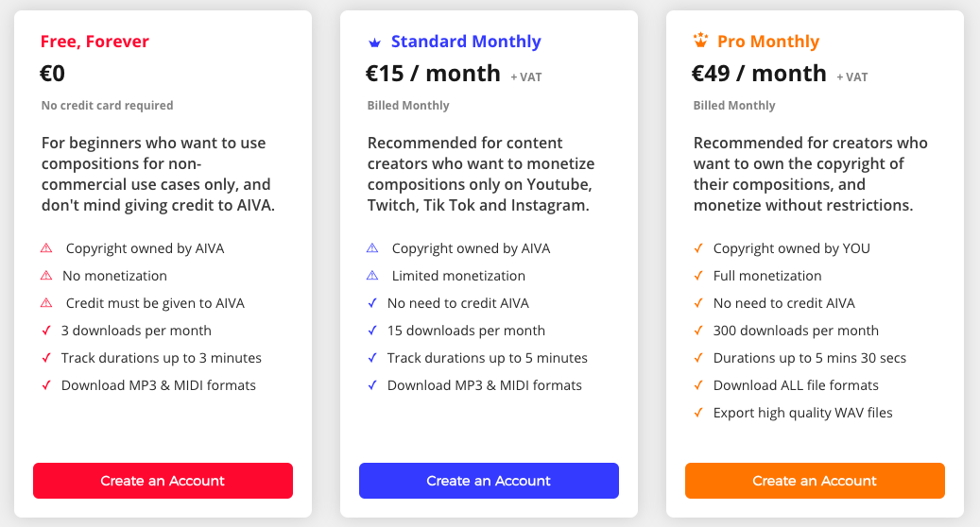Click the "No credit card required" note
Image resolution: width=980 pixels, height=527 pixels.
(107, 106)
